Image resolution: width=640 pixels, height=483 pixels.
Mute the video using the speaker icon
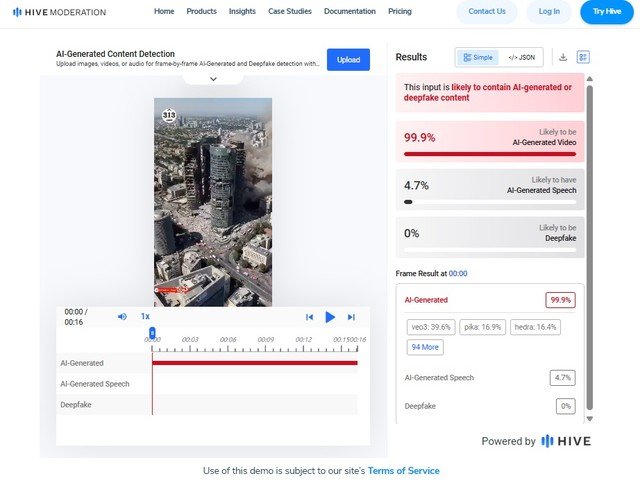click(122, 317)
